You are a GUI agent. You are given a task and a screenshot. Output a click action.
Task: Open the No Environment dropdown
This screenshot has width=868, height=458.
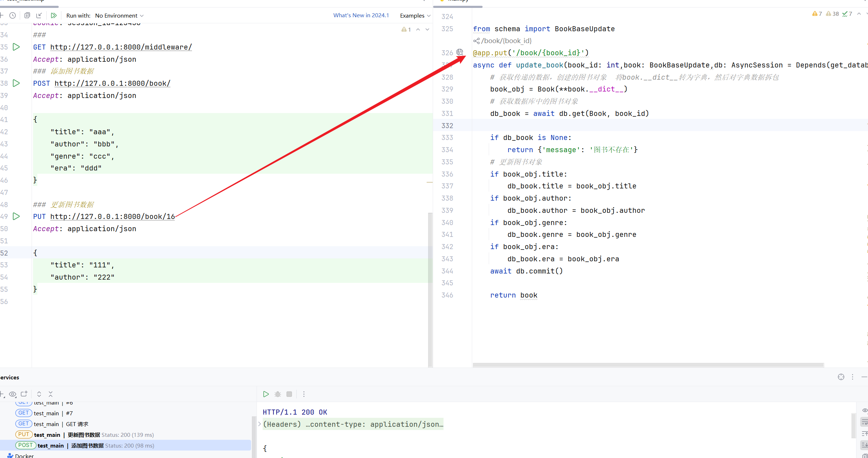119,15
